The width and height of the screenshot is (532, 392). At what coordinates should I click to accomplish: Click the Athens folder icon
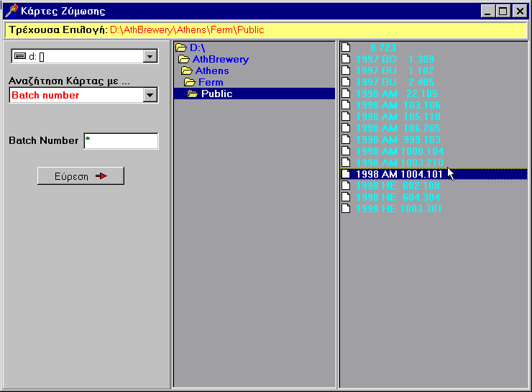coord(187,71)
